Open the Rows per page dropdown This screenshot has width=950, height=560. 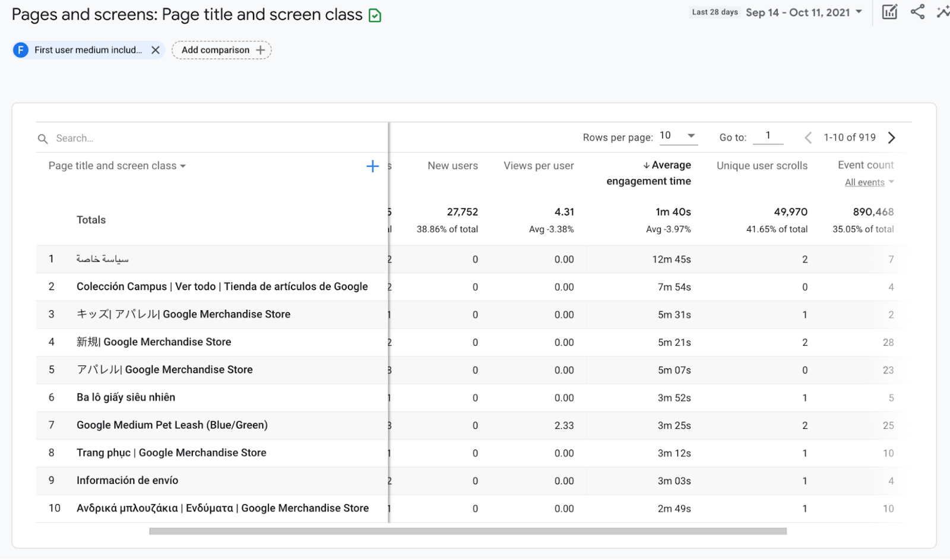point(677,136)
